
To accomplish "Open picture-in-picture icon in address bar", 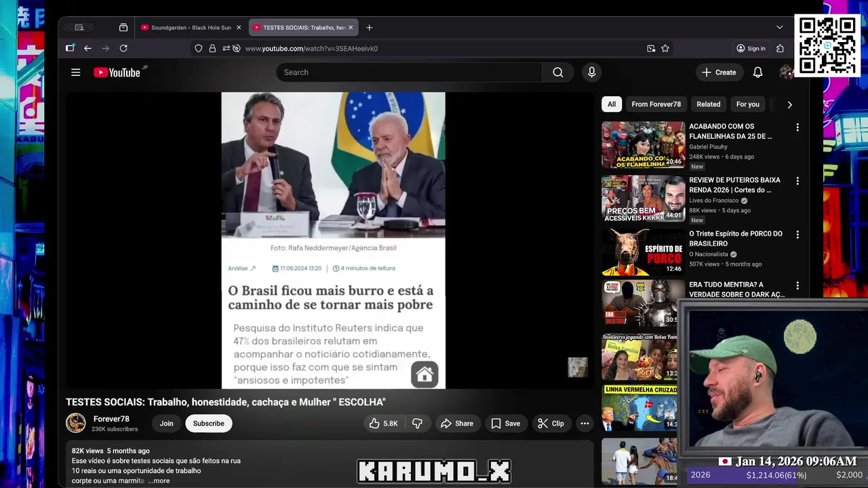I will [651, 48].
